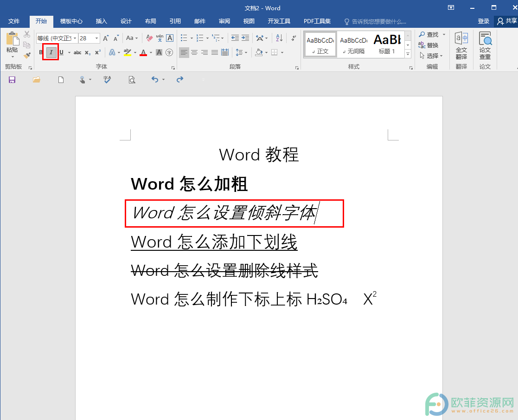Switch to the 审阅 (Review) tab
The image size is (518, 420).
point(224,21)
